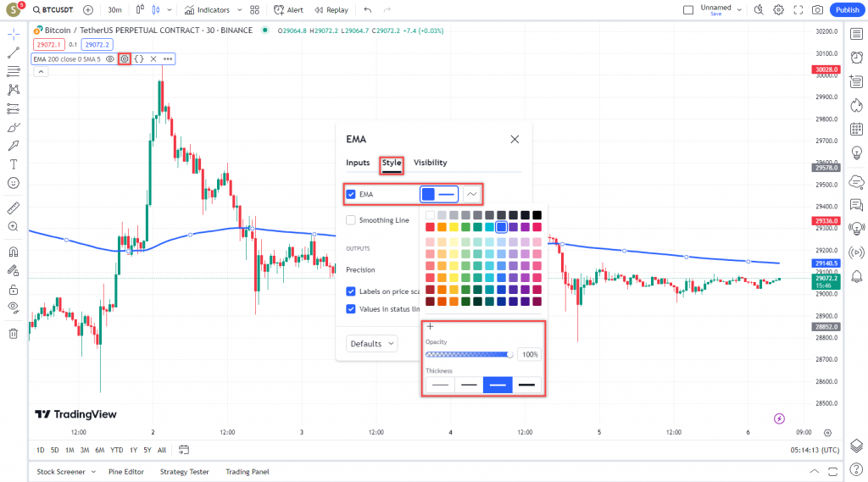Pick the black swatch in palette

537,214
